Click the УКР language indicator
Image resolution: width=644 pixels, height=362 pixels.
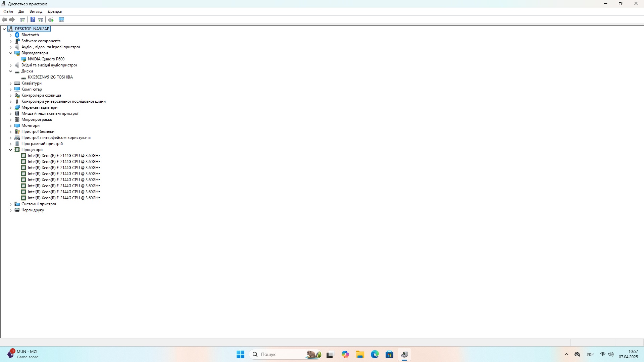click(x=590, y=354)
